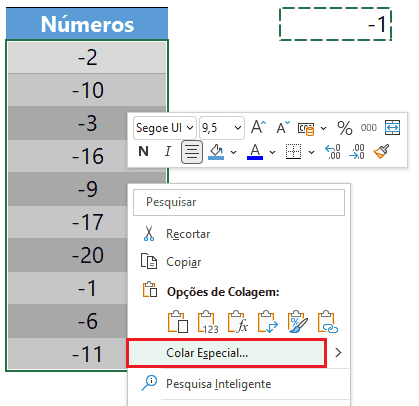
Task: Toggle center alignment button
Action: (192, 152)
